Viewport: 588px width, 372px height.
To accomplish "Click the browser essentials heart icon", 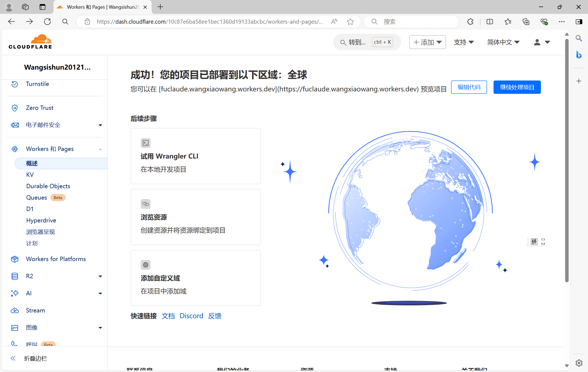I will [x=544, y=22].
